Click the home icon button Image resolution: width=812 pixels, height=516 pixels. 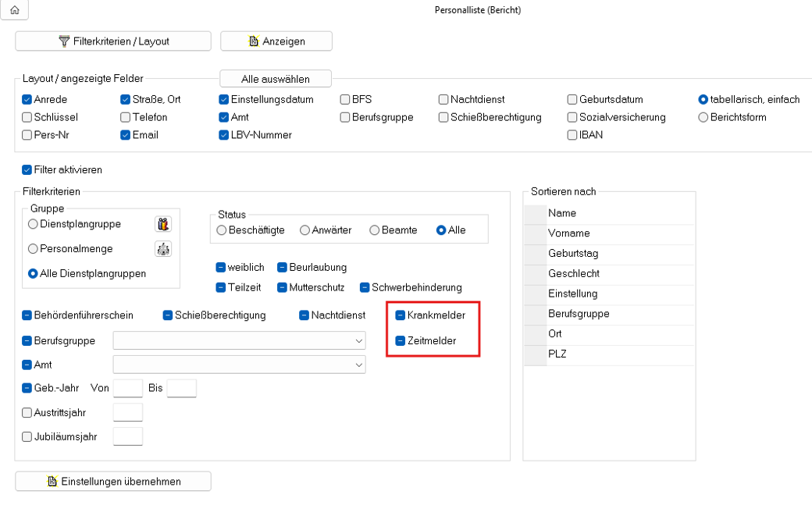coord(15,10)
